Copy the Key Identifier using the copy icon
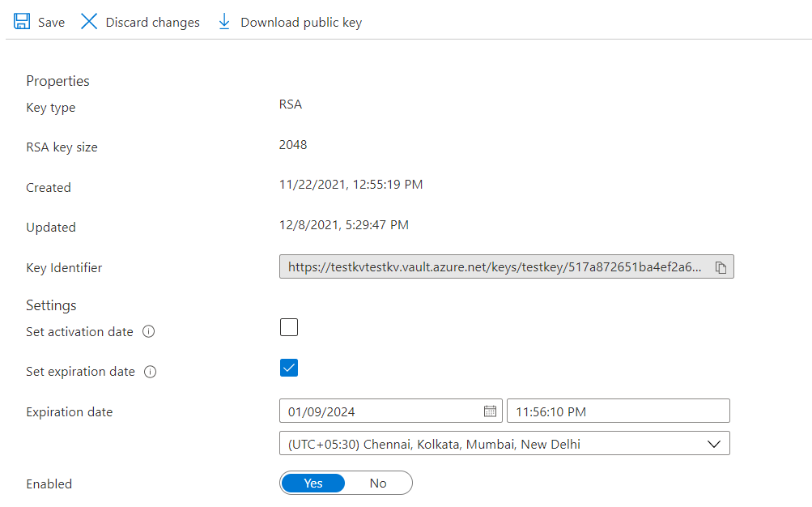The height and width of the screenshot is (507, 812). coord(721,268)
